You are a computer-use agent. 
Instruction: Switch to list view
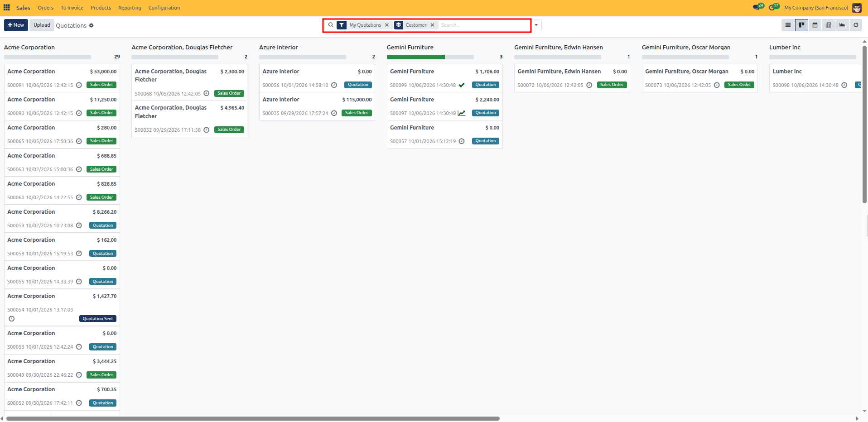coord(788,25)
